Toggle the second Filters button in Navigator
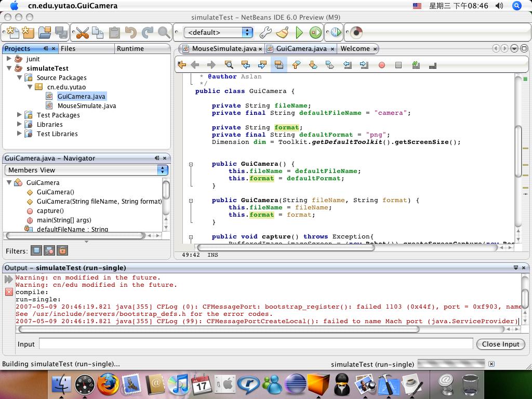Viewport: 532px width, 399px height. [x=49, y=251]
